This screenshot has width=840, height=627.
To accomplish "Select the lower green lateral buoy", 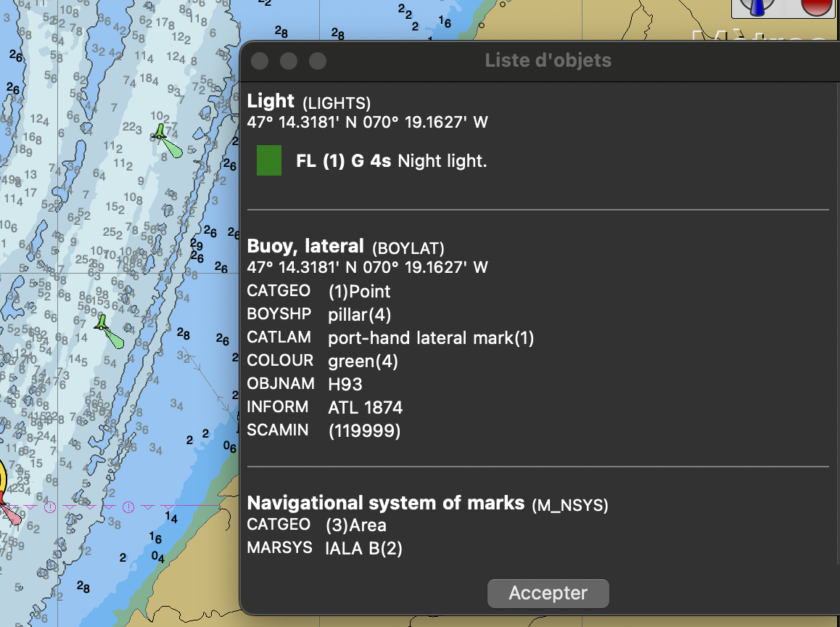I will (x=103, y=324).
